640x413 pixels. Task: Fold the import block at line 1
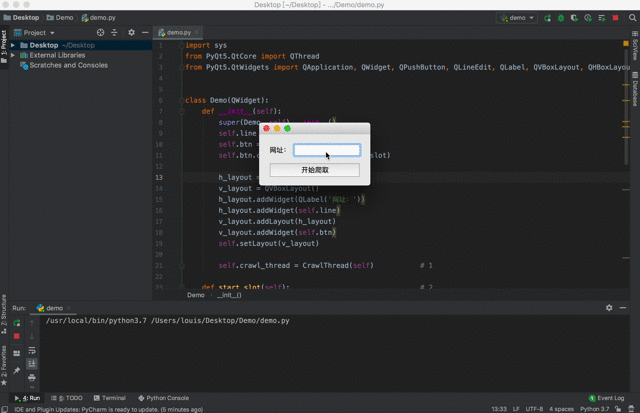pyautogui.click(x=182, y=45)
